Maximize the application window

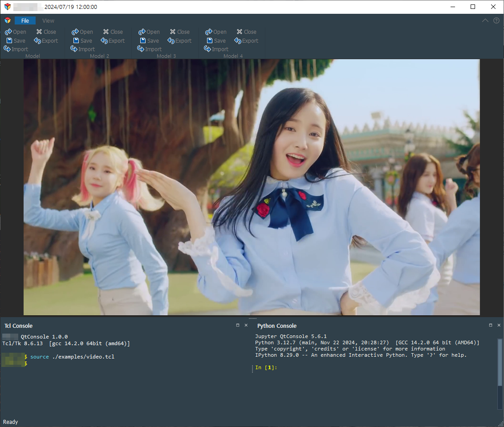click(473, 7)
